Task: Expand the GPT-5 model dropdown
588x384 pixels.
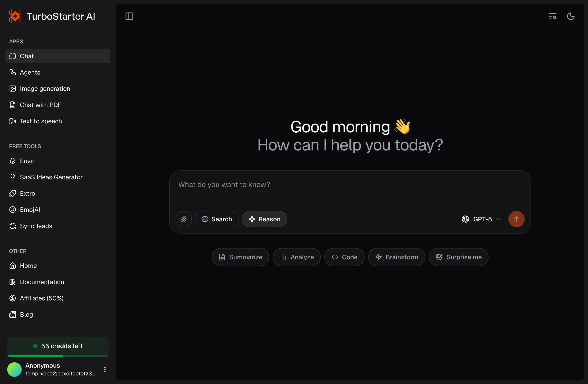Action: coord(481,219)
